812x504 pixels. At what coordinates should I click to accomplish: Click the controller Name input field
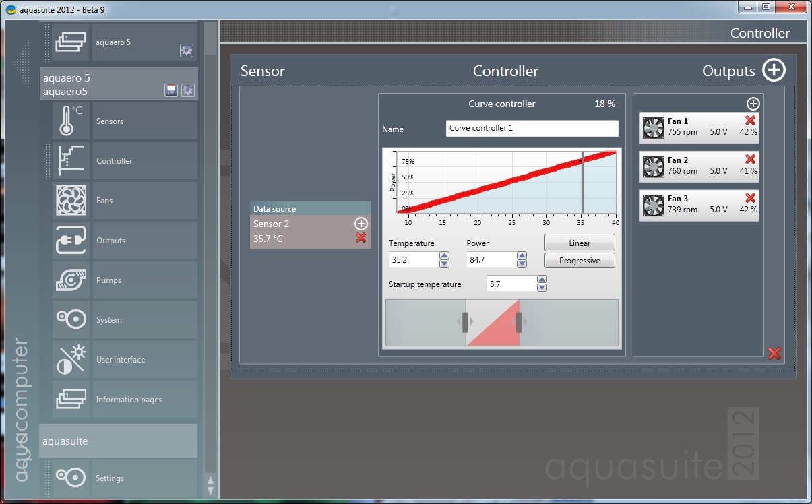pyautogui.click(x=532, y=128)
